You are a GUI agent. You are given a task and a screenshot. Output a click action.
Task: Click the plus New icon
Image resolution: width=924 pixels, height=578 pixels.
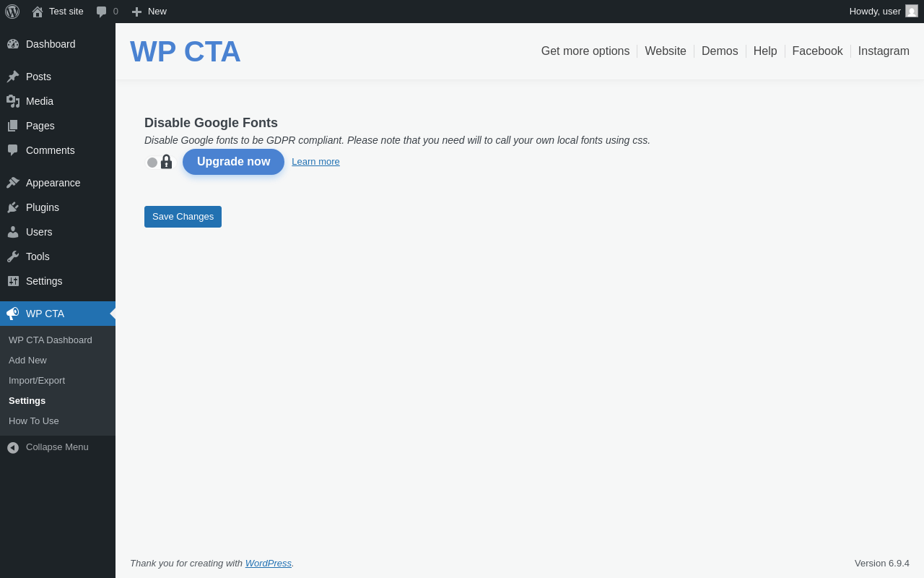pyautogui.click(x=136, y=12)
